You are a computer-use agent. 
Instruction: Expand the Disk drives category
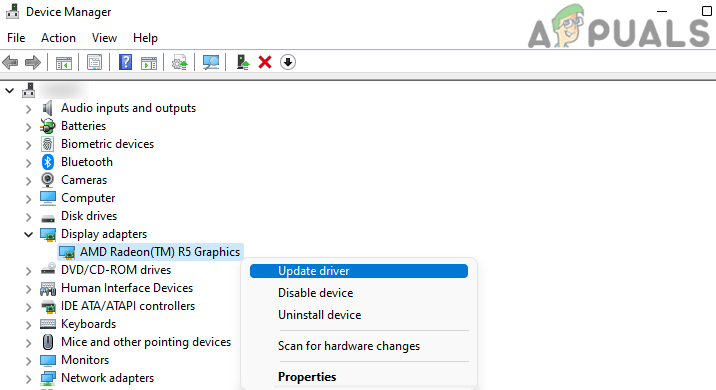[28, 216]
